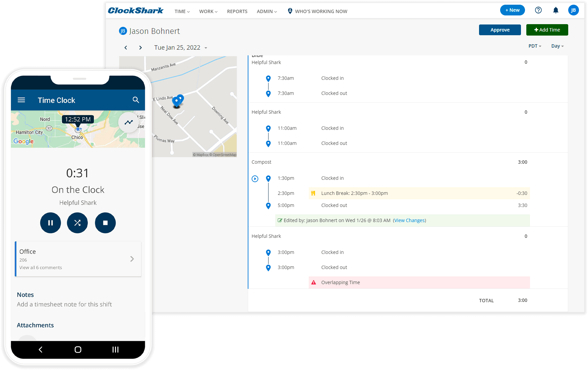This screenshot has height=370, width=588.
Task: Click the JB badge beside Jason Bohnert
Action: coord(123,31)
